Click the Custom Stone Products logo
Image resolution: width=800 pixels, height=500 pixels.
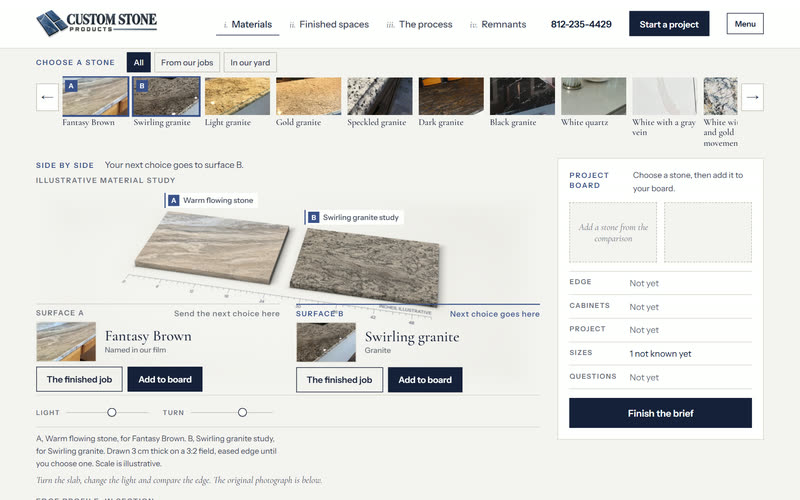coord(96,23)
